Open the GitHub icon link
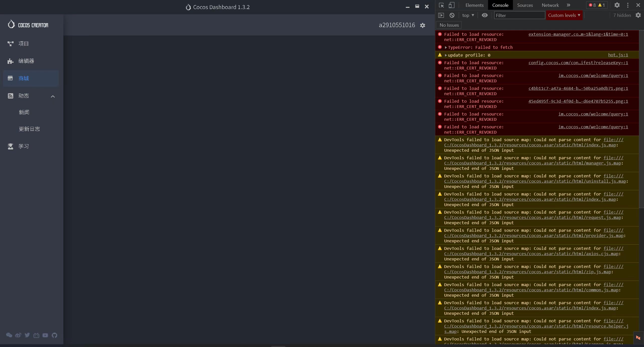This screenshot has height=347, width=644. [x=54, y=335]
